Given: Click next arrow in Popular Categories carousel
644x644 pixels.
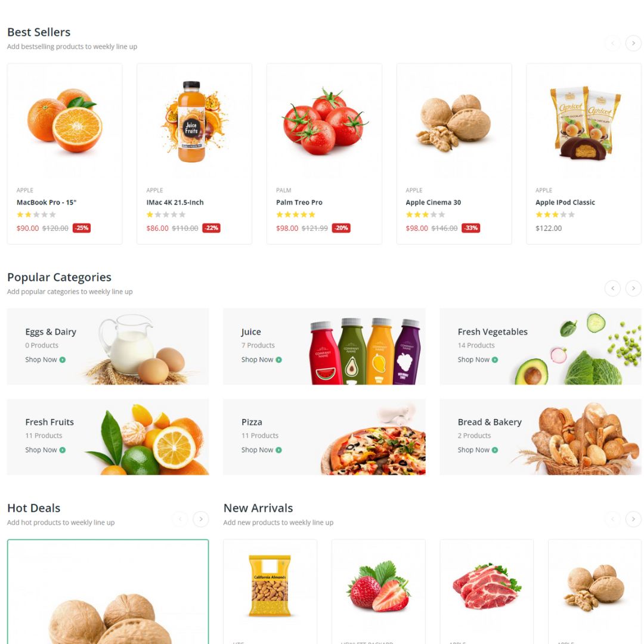Looking at the screenshot, I should coord(633,289).
